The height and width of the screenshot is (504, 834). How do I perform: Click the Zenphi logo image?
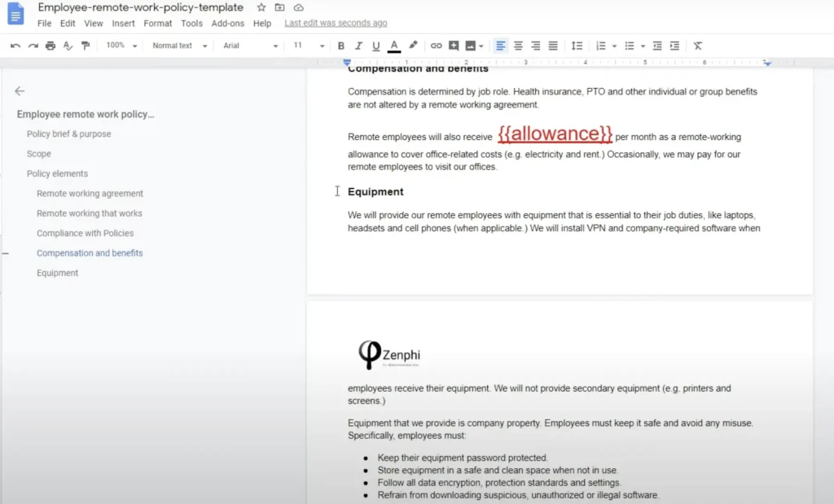point(389,355)
